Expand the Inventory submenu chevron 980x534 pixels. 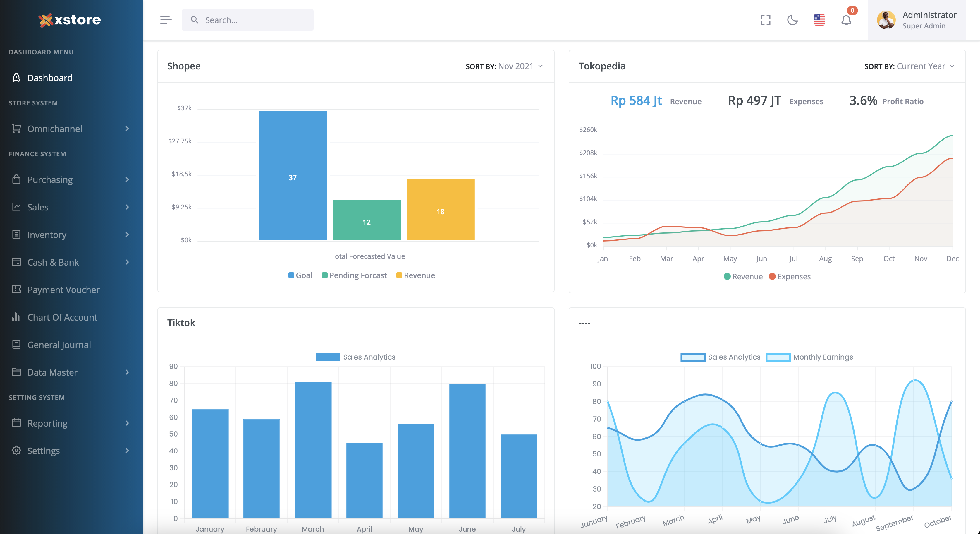(x=127, y=235)
